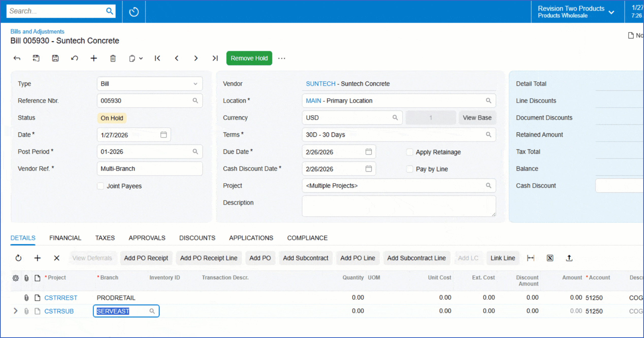Click the Save disk icon in toolbar
This screenshot has height=338, width=644.
(55, 58)
